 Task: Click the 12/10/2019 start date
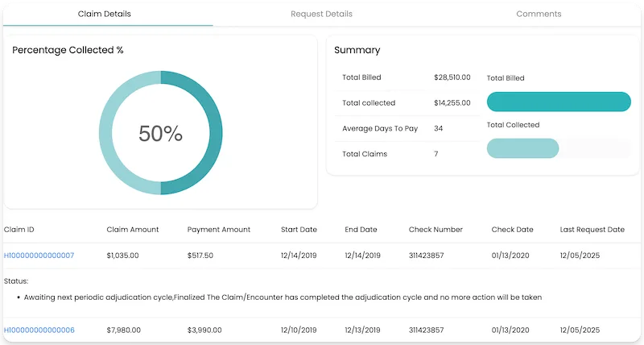click(x=299, y=330)
